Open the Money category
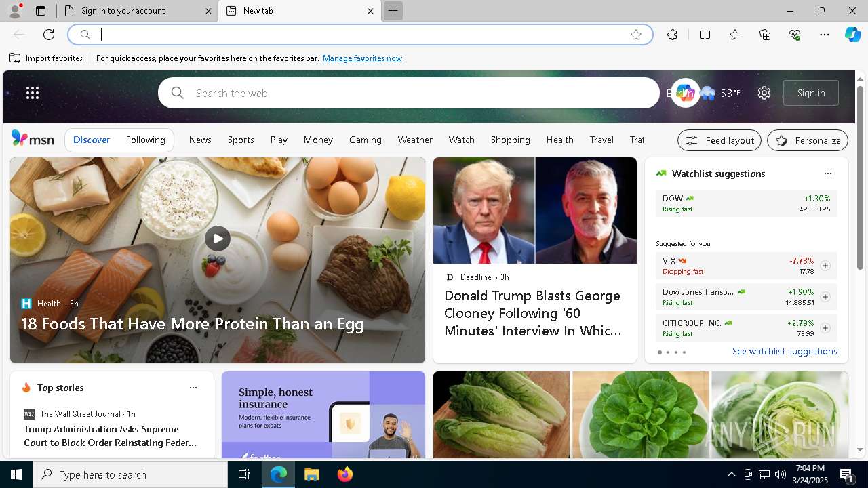The width and height of the screenshot is (868, 488). pyautogui.click(x=318, y=140)
